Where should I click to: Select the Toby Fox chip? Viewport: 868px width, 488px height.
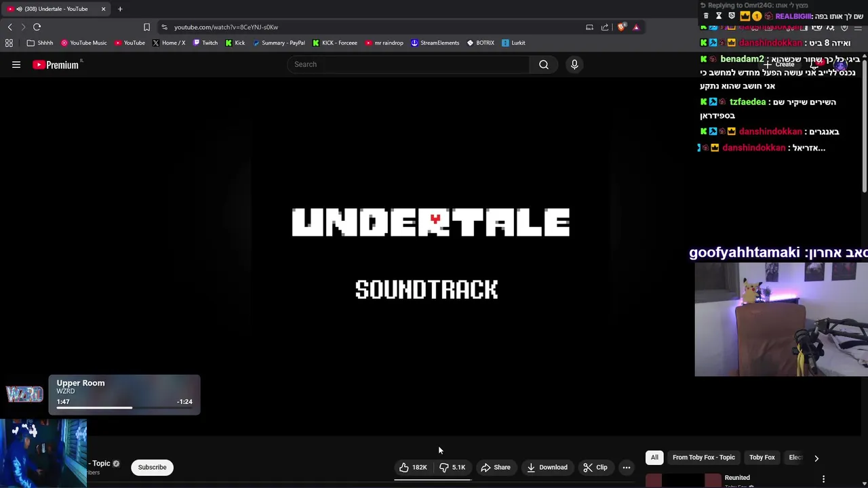coord(762,457)
